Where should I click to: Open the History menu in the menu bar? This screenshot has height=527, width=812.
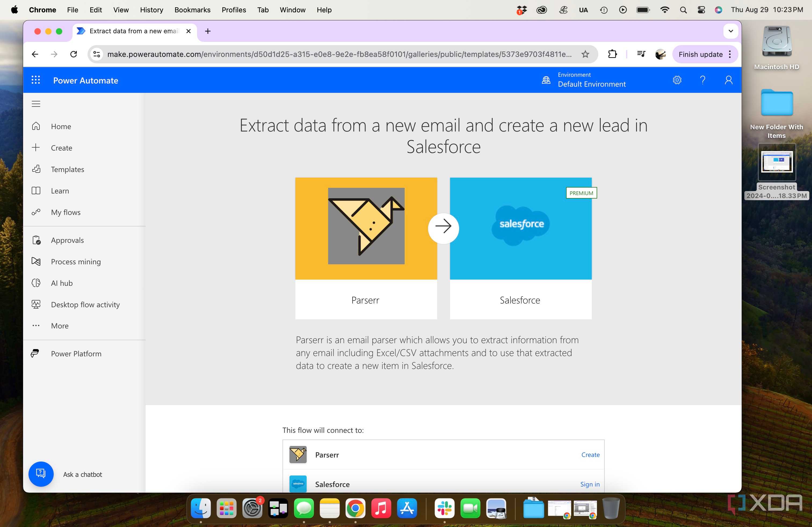coord(151,10)
